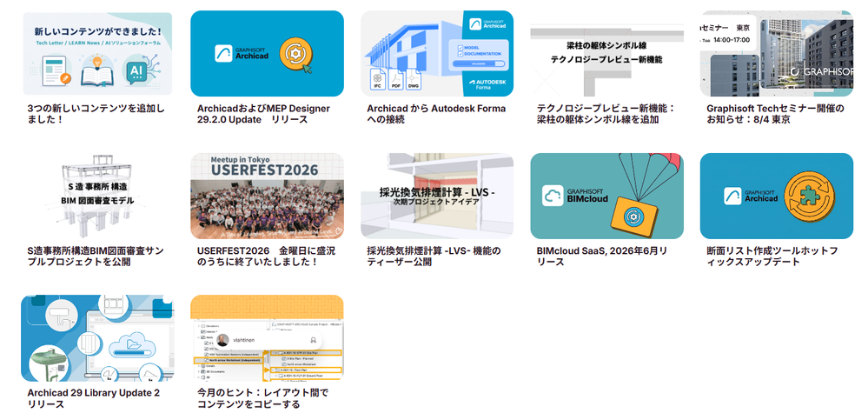The height and width of the screenshot is (420, 868).
Task: Click the Graphisoft Archicad logo on MEP update card
Action: (x=242, y=53)
